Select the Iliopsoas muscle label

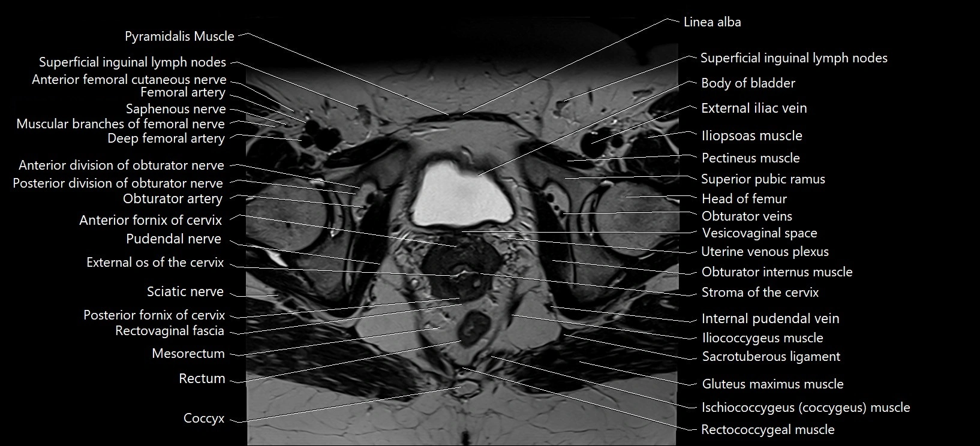[751, 136]
